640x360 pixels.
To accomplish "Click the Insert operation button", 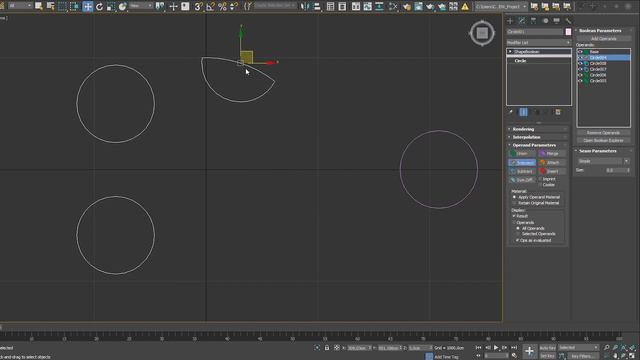I will [x=552, y=171].
